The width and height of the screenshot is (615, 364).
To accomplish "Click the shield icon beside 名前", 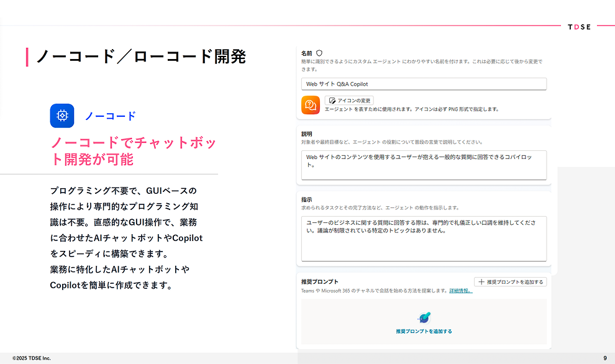I will [x=319, y=54].
